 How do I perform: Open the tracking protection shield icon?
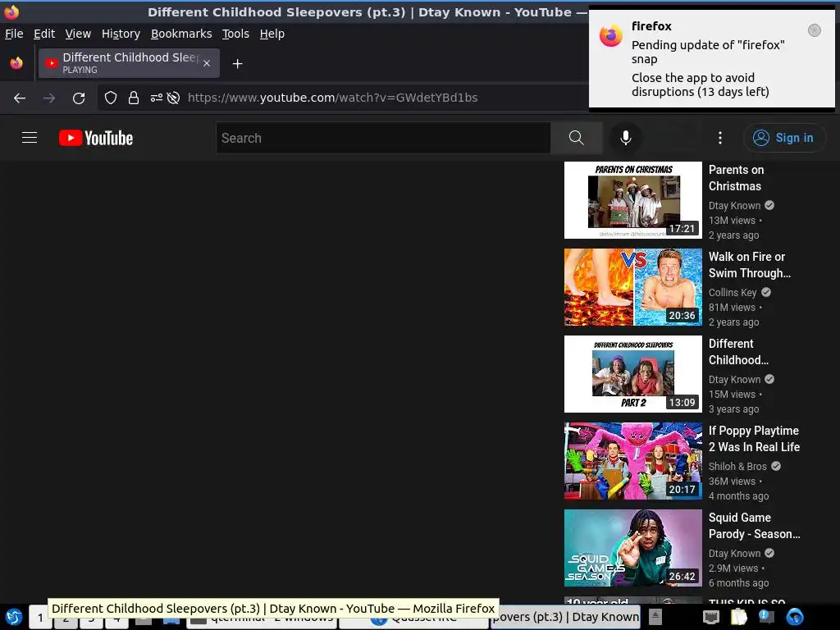click(x=111, y=98)
